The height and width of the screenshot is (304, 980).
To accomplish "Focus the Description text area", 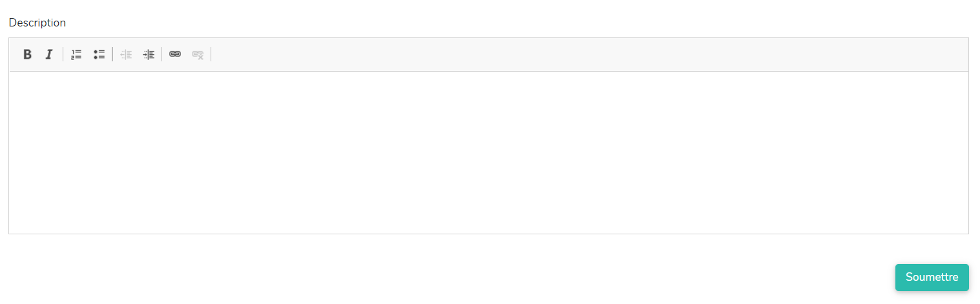I will coord(488,152).
